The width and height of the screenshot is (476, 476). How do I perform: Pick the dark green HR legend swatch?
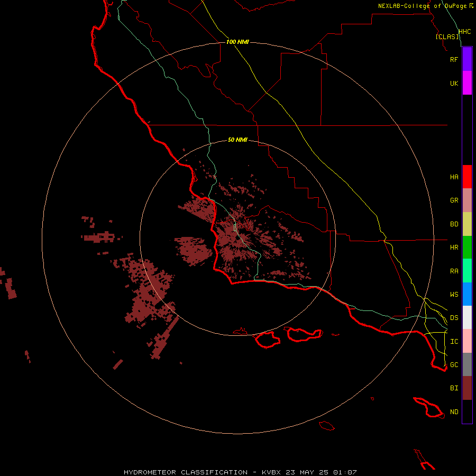coord(467,248)
